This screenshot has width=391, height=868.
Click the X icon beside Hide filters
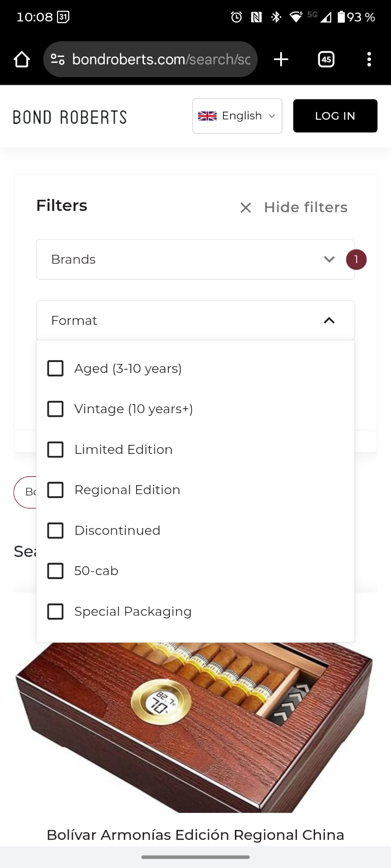pos(246,208)
